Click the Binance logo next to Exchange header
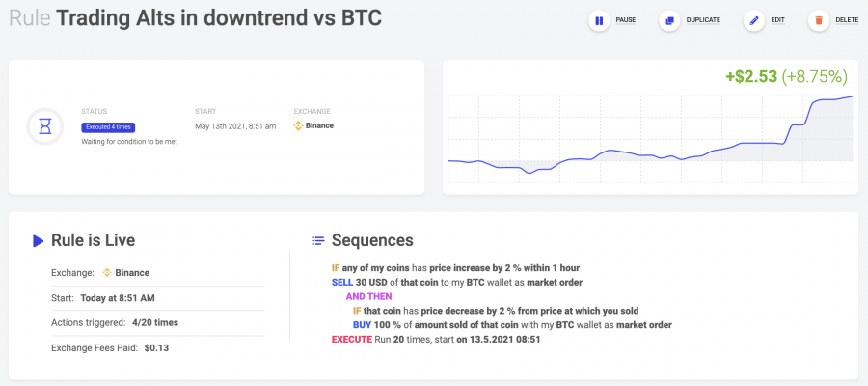Screen dimensions: 868x386 tap(298, 125)
